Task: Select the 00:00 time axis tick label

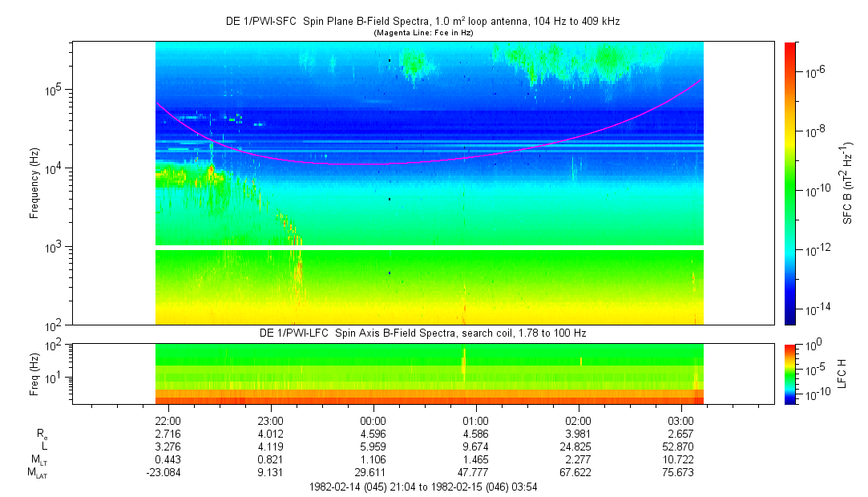Action: point(373,420)
